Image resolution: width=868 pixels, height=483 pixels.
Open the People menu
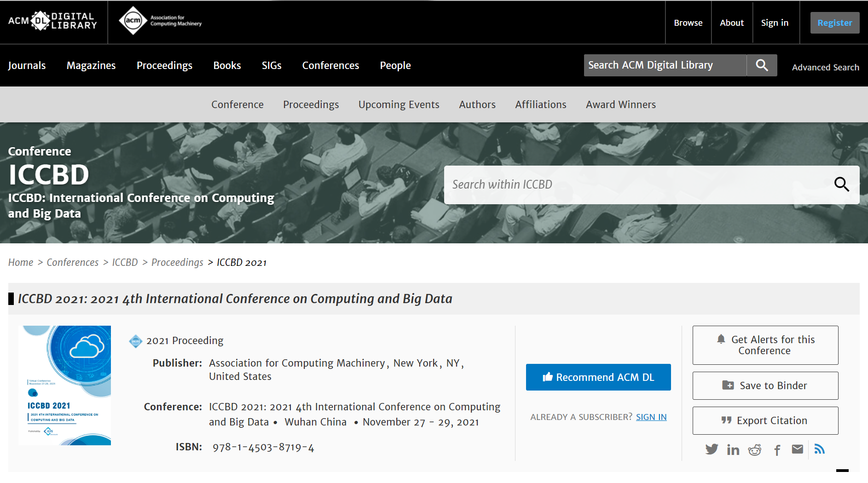point(395,65)
